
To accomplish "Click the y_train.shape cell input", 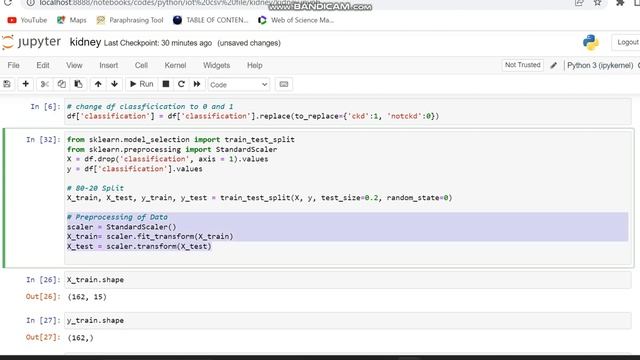I will 347,321.
